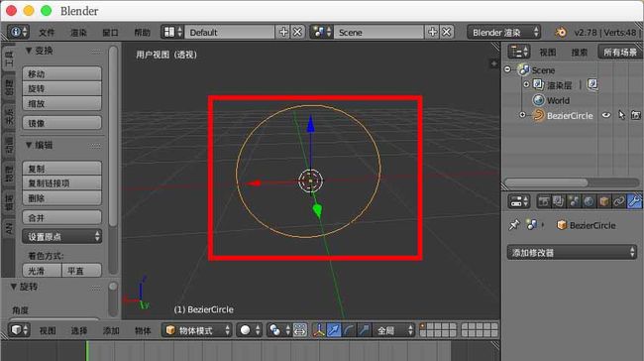
Task: Open the 窗口 (Window) menu
Action: click(111, 32)
